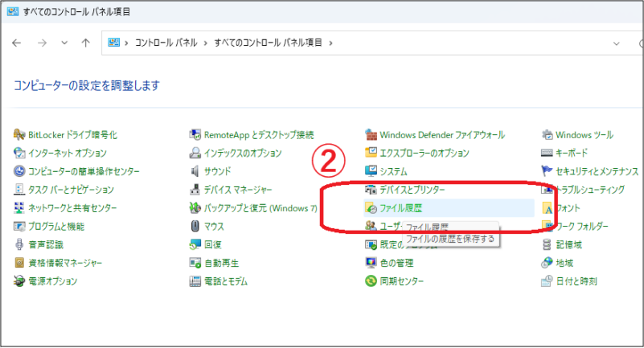Image resolution: width=644 pixels, height=348 pixels.
Task: Click すべてのコントロール パネル項目 breadcrumb segment
Action: [269, 43]
